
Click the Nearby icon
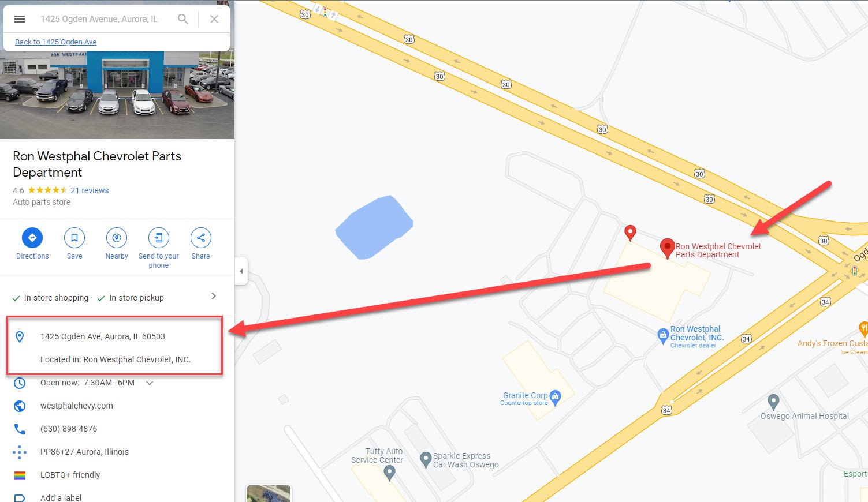(117, 238)
